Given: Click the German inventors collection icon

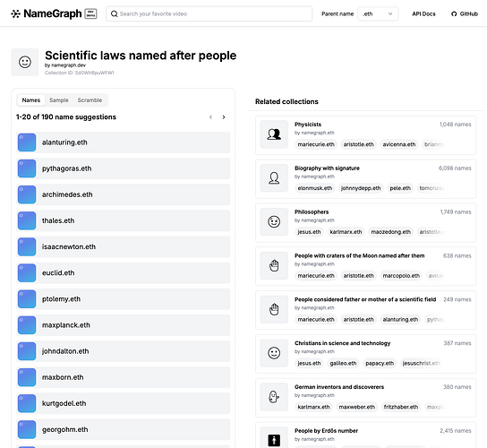Looking at the screenshot, I should click(274, 397).
